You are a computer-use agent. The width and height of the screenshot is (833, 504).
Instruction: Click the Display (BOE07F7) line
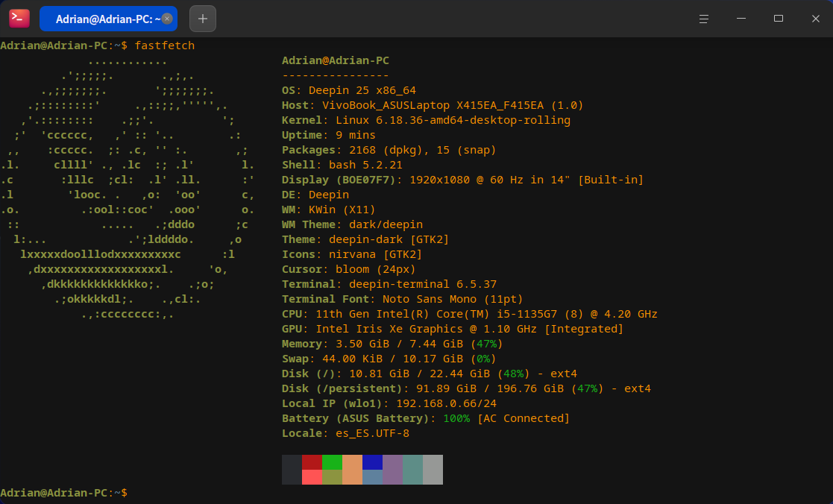click(x=462, y=180)
